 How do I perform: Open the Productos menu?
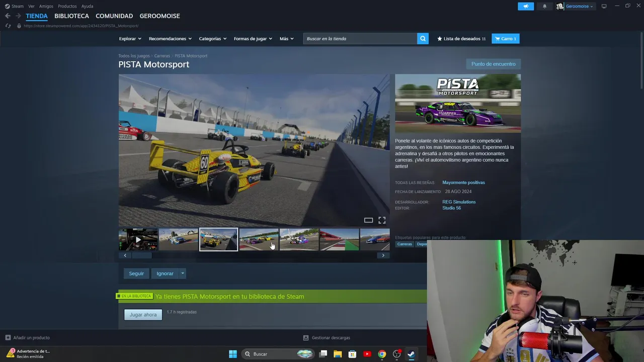click(67, 6)
